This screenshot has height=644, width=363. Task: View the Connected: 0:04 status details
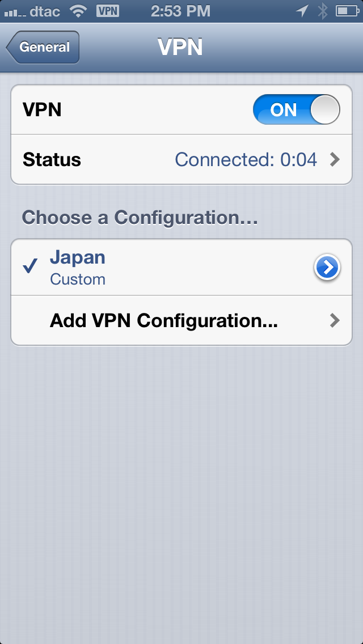tap(246, 159)
